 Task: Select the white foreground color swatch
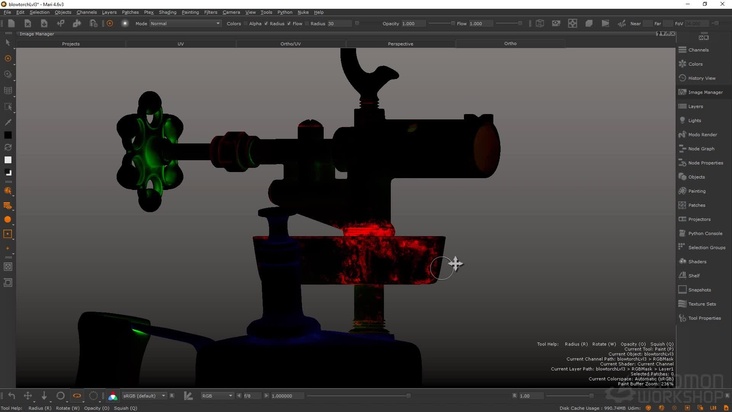tap(8, 160)
